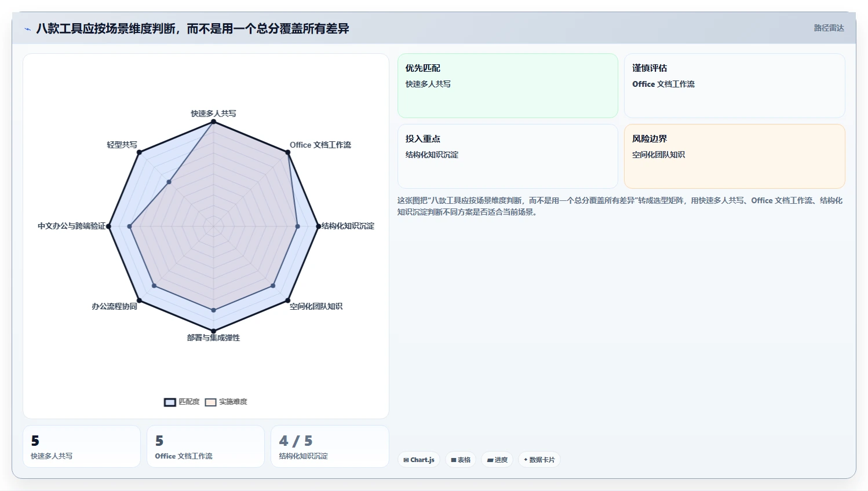
Task: Click the 结构化知识沉淀 radar axis label
Action: (x=348, y=226)
